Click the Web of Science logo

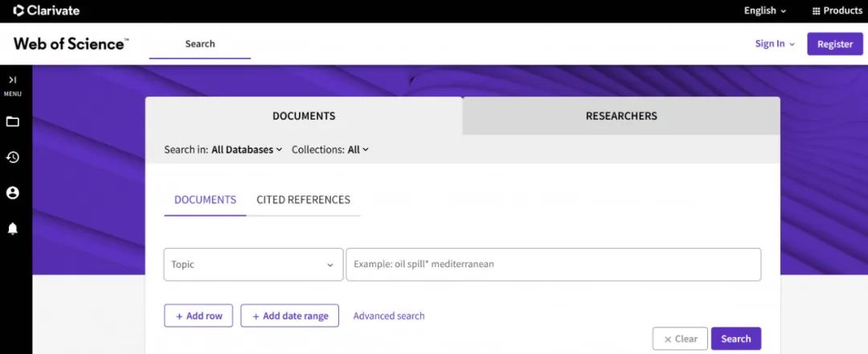click(x=71, y=44)
